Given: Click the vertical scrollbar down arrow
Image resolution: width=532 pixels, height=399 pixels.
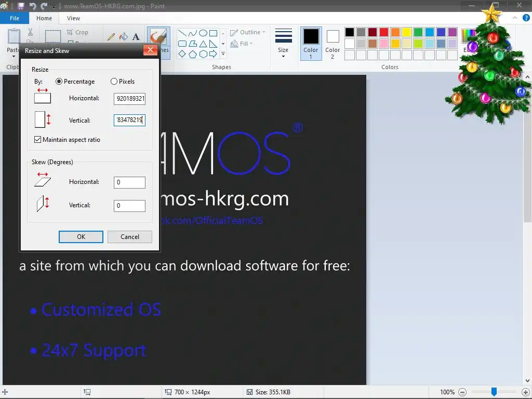Looking at the screenshot, I should pos(528,381).
